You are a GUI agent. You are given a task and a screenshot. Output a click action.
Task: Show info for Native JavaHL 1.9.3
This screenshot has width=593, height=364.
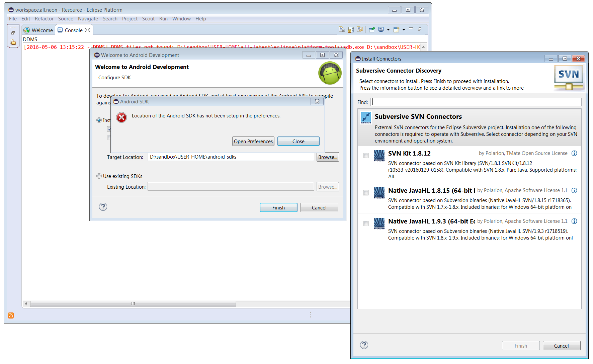574,221
